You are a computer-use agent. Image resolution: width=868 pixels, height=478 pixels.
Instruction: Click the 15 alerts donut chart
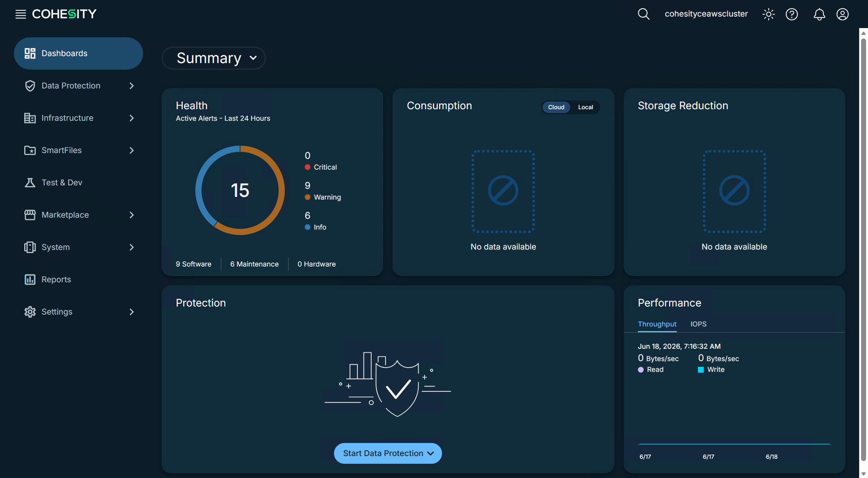point(240,190)
